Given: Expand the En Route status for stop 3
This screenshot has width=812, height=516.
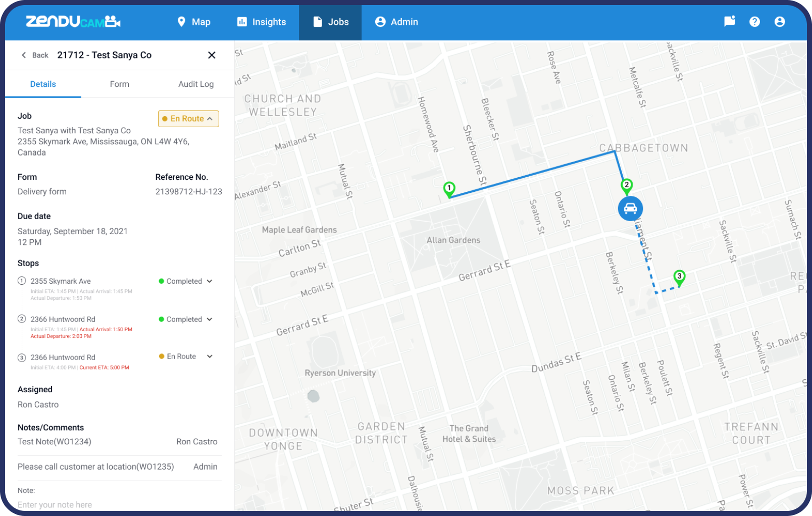Looking at the screenshot, I should point(209,356).
